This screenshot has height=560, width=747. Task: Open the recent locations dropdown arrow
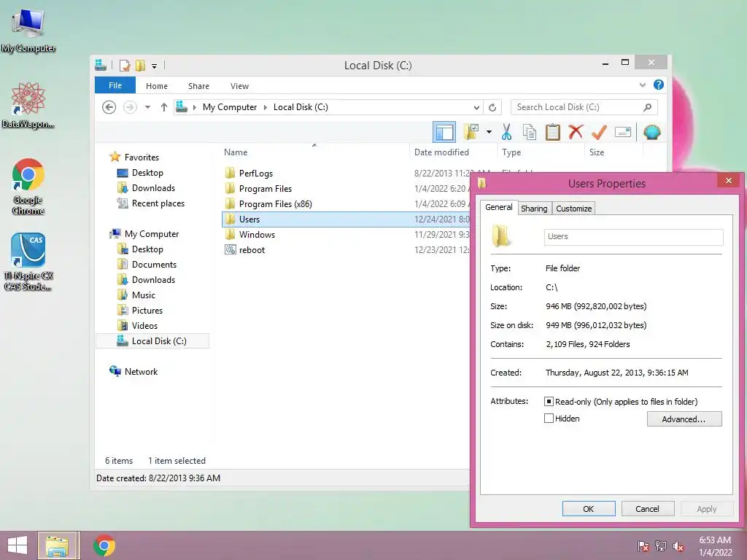pos(147,107)
